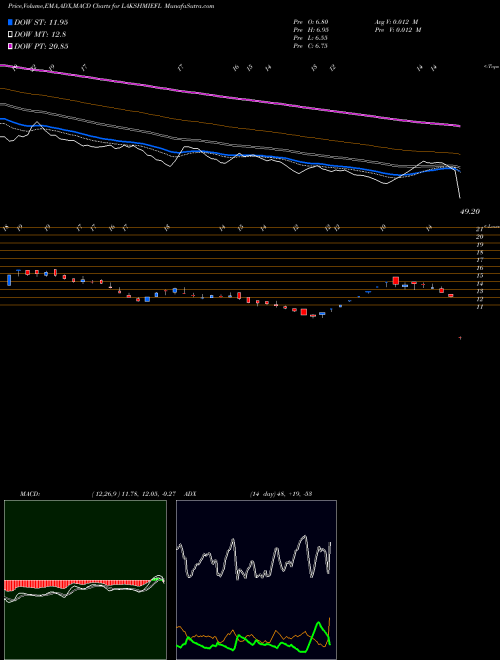Image resolution: width=500 pixels, height=660 pixels.
Task: Click the 'Pre C: 6.73' close value
Action: (310, 46)
